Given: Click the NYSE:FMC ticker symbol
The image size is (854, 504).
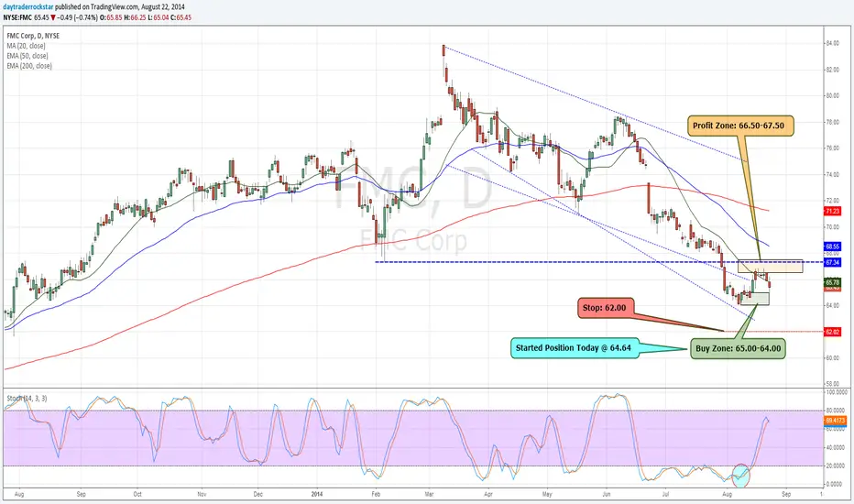Looking at the screenshot, I should coord(17,17).
